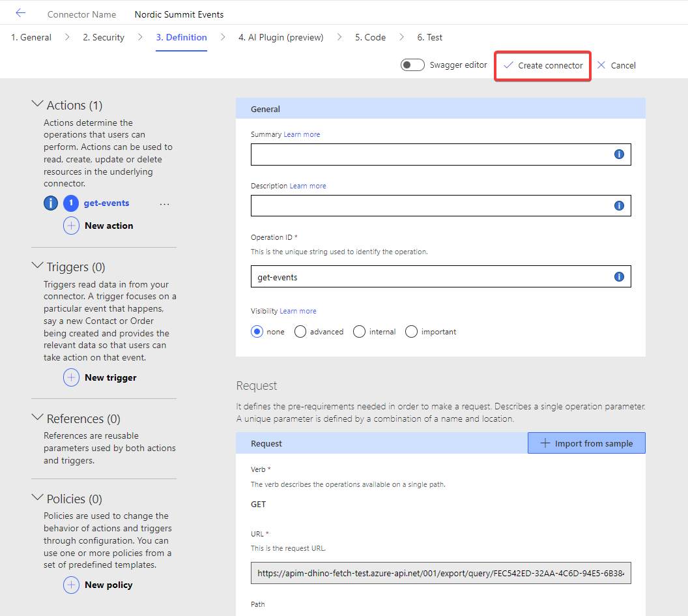The width and height of the screenshot is (688, 616).
Task: Open the ellipsis menu for get-events
Action: [164, 204]
